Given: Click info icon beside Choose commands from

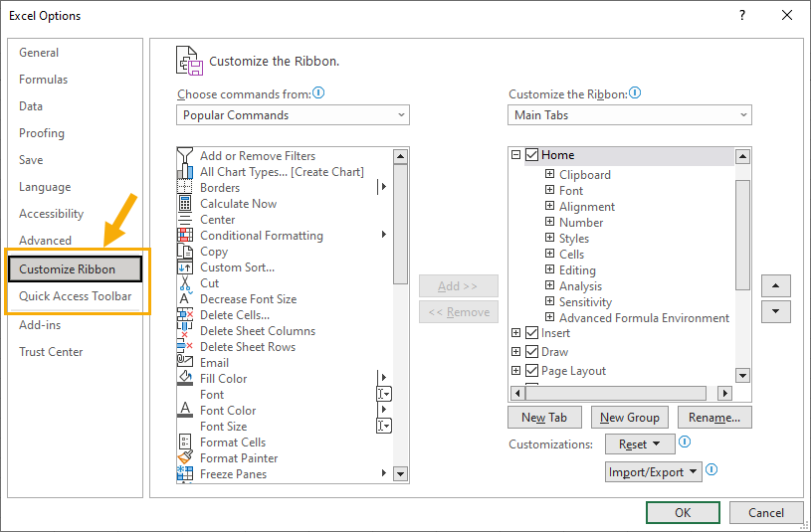Looking at the screenshot, I should coord(318,93).
